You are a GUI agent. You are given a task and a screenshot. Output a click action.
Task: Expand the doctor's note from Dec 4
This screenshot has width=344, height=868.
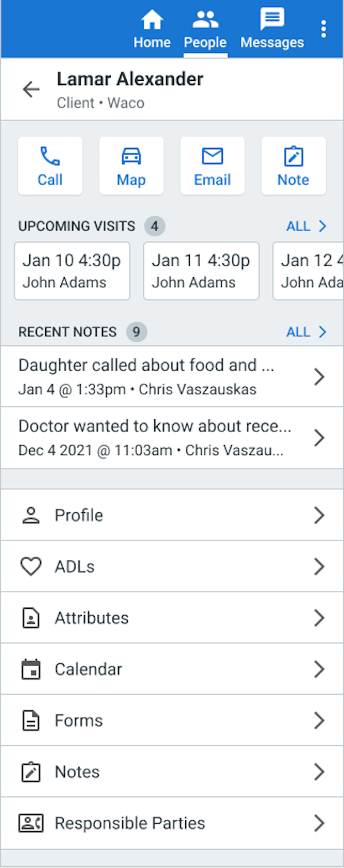click(x=319, y=437)
